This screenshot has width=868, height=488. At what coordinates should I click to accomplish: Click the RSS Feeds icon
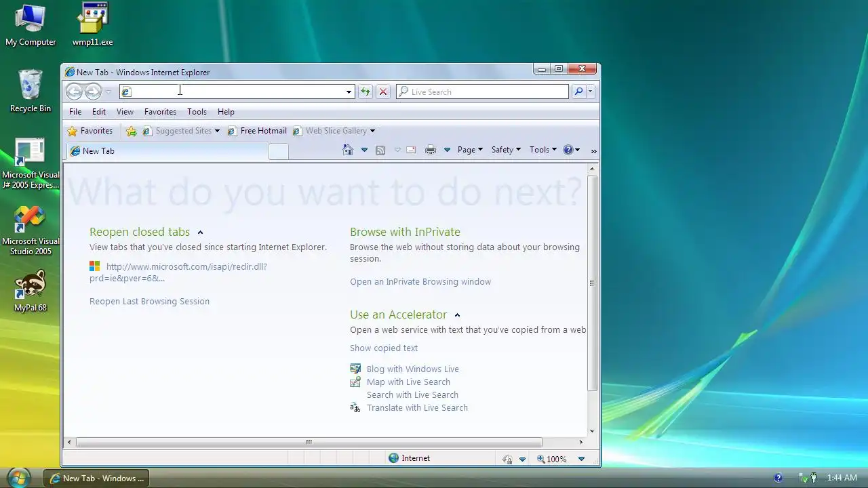pos(380,150)
